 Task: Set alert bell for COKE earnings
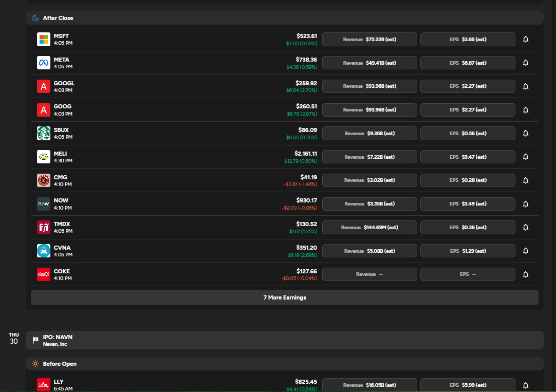(526, 274)
